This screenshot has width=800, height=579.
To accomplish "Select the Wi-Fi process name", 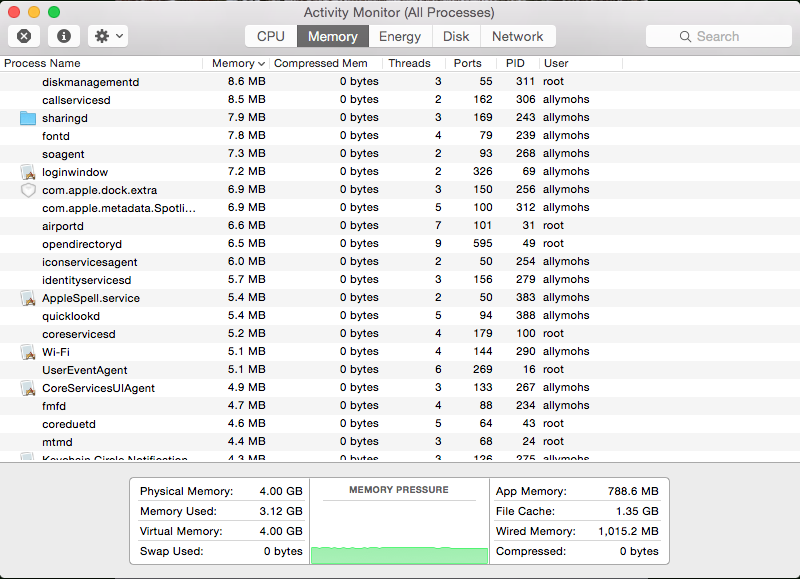I will tap(56, 352).
